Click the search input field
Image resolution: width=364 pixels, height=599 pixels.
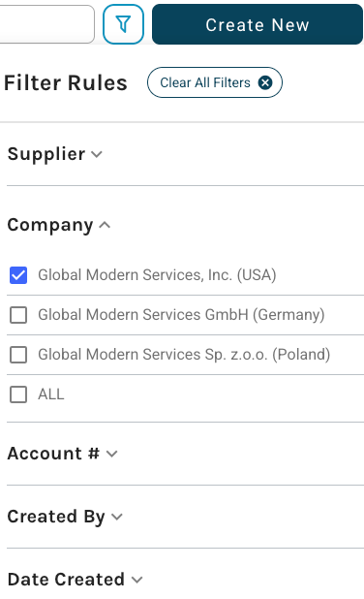coord(46,24)
